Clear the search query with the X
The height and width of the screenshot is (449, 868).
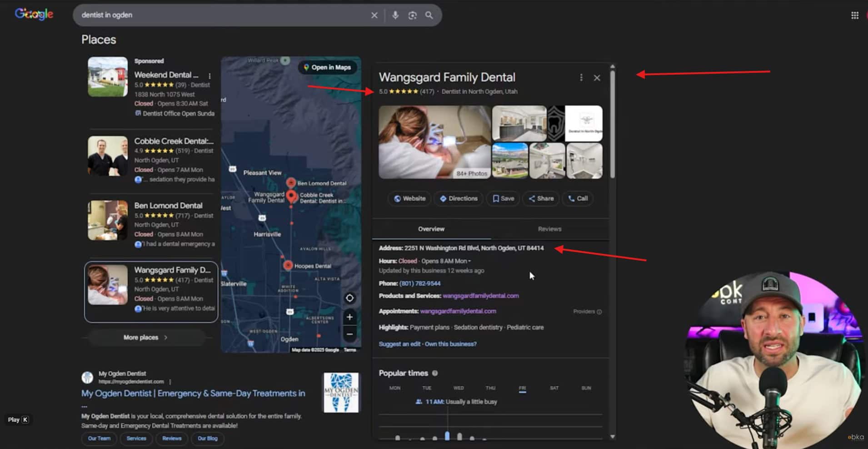[x=374, y=15]
